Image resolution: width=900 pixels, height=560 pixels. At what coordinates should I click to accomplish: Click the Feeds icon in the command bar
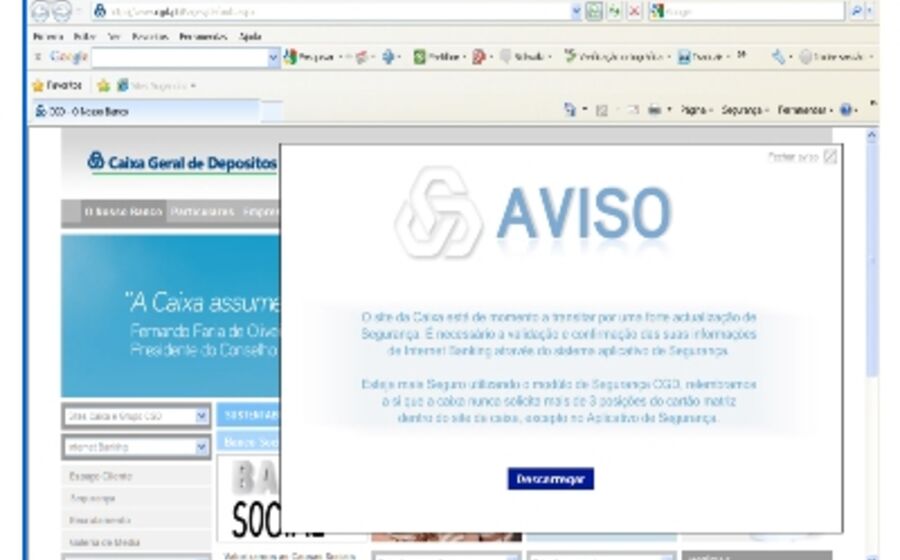tap(602, 110)
